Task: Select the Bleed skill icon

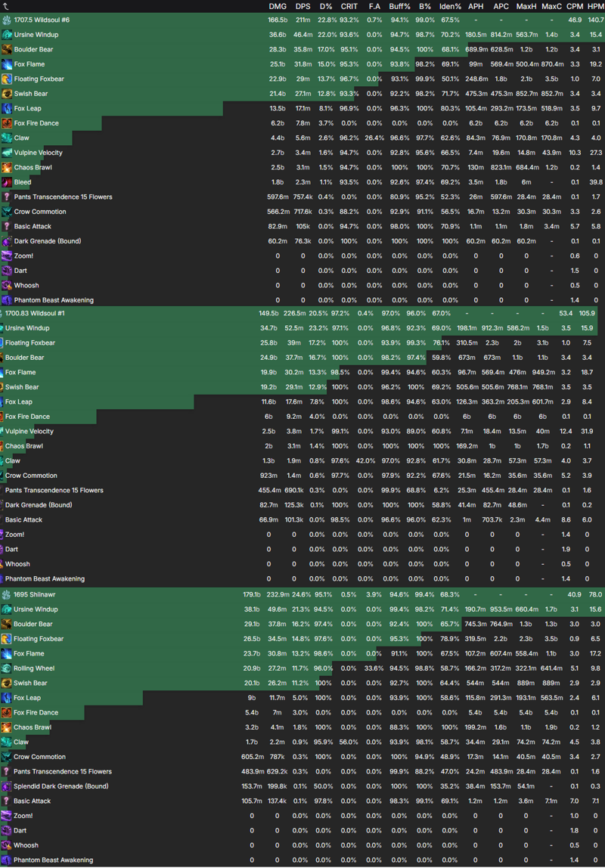Action: pyautogui.click(x=7, y=182)
